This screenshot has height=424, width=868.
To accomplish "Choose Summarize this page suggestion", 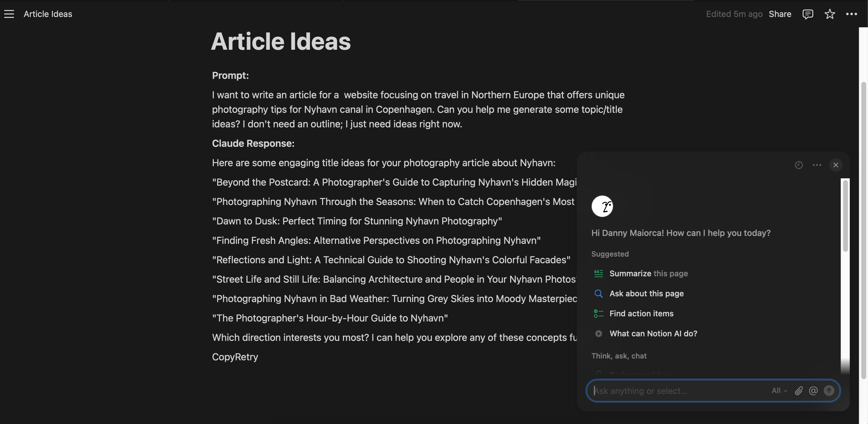I will 648,273.
